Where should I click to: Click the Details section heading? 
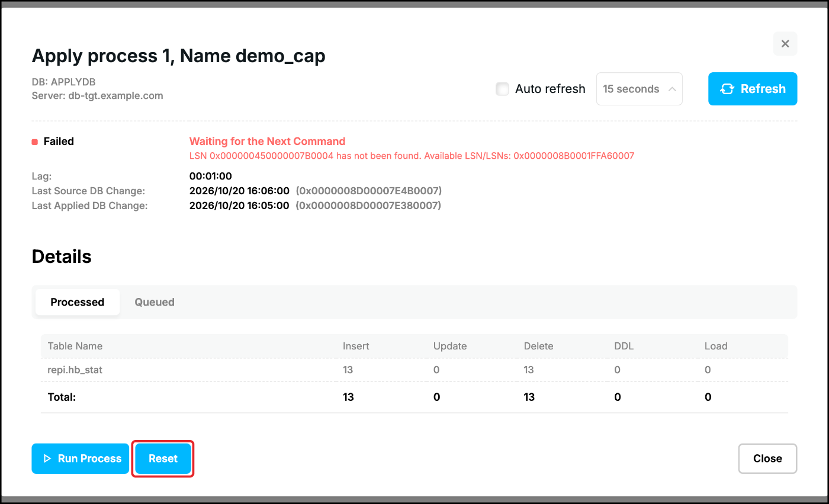(62, 256)
